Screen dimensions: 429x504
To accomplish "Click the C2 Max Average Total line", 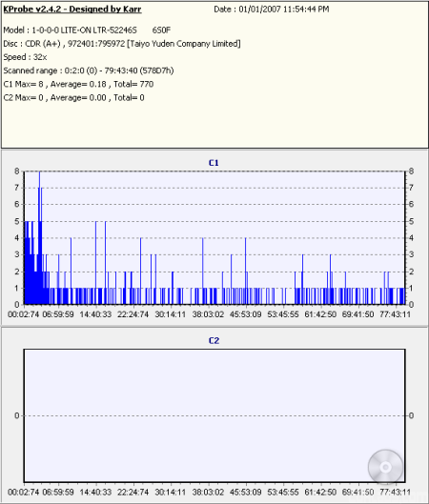I will coord(73,98).
